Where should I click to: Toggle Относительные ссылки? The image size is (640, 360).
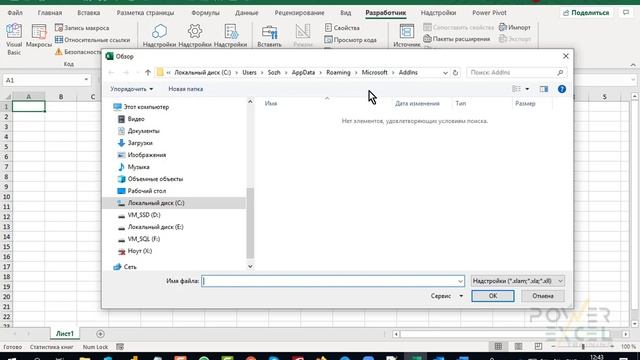coord(92,40)
